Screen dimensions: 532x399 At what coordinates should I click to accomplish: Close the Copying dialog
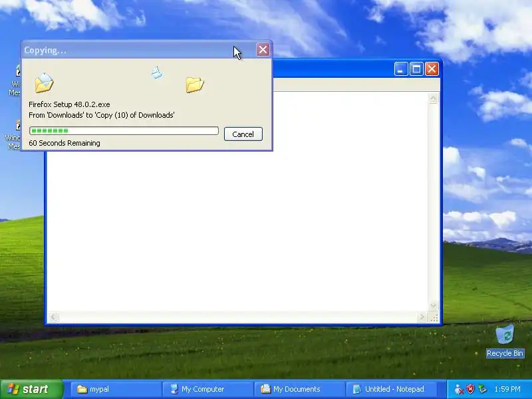[x=263, y=50]
